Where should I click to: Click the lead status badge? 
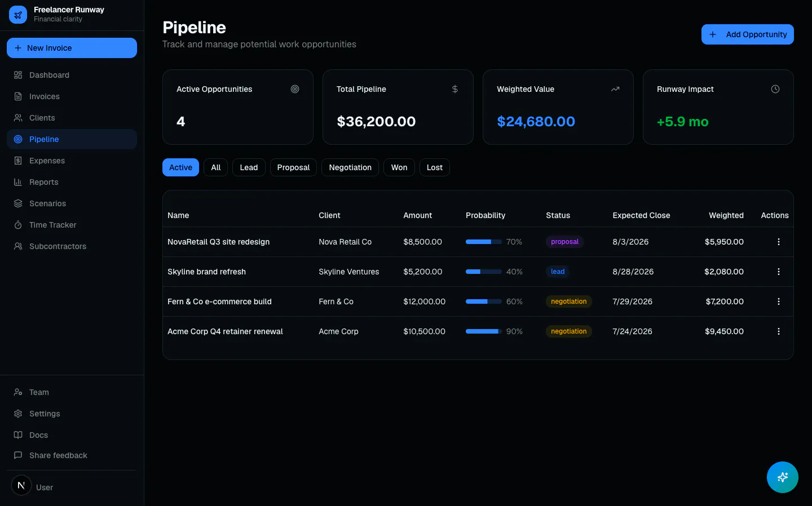tap(558, 272)
